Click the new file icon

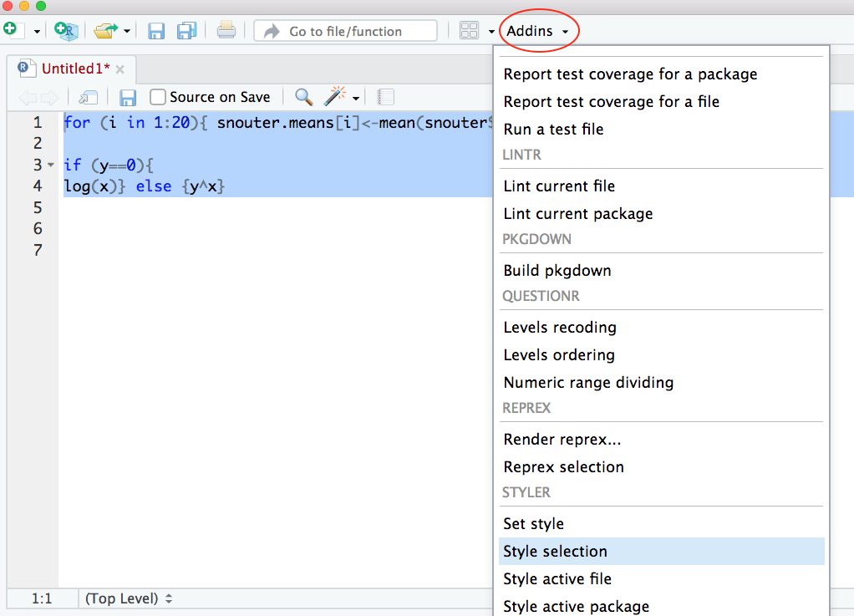click(10, 31)
